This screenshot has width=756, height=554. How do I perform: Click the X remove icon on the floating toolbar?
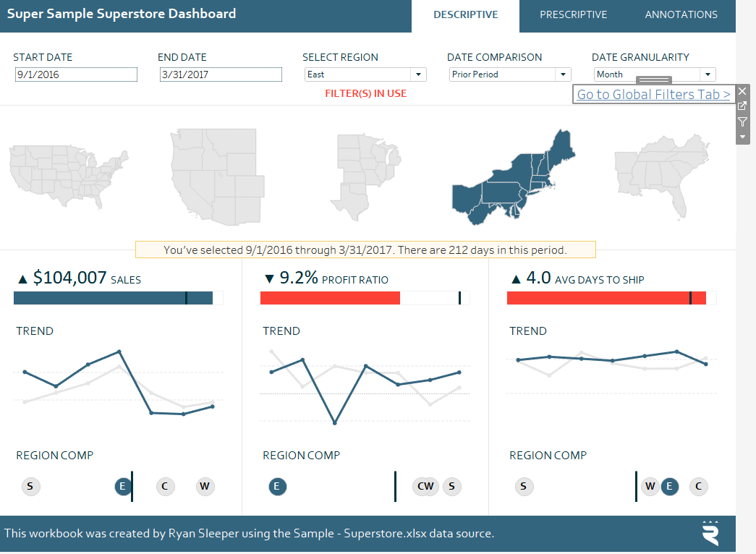pos(742,91)
